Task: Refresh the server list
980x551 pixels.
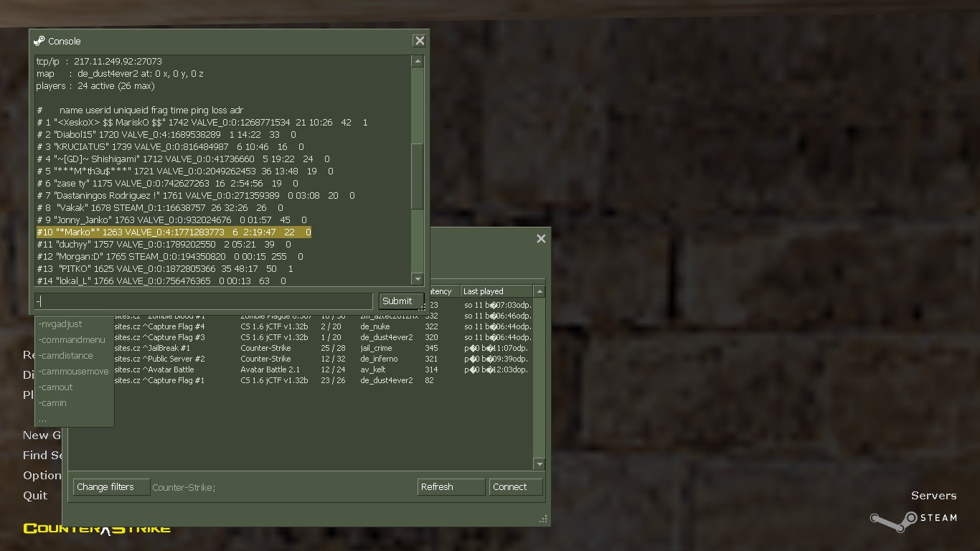Action: coord(451,487)
